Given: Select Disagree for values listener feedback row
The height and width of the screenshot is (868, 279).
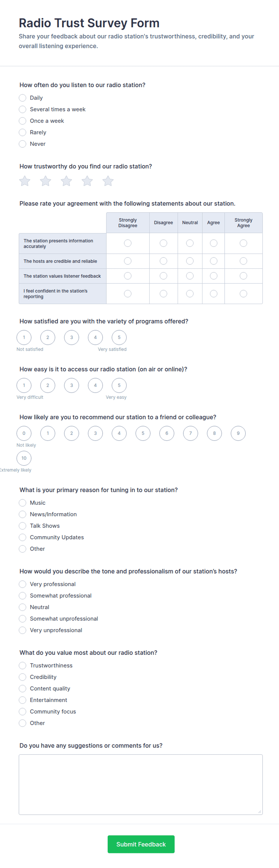Looking at the screenshot, I should pos(163,276).
